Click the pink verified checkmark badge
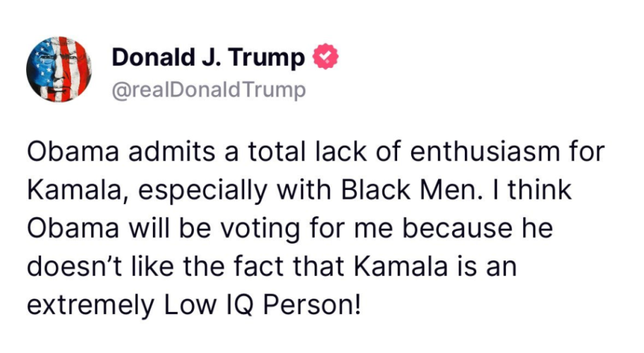This screenshot has height=353, width=644. pyautogui.click(x=326, y=56)
